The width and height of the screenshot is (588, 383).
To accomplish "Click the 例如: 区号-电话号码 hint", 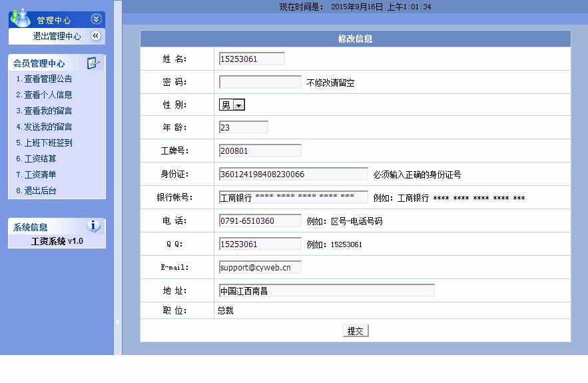I will point(345,221).
